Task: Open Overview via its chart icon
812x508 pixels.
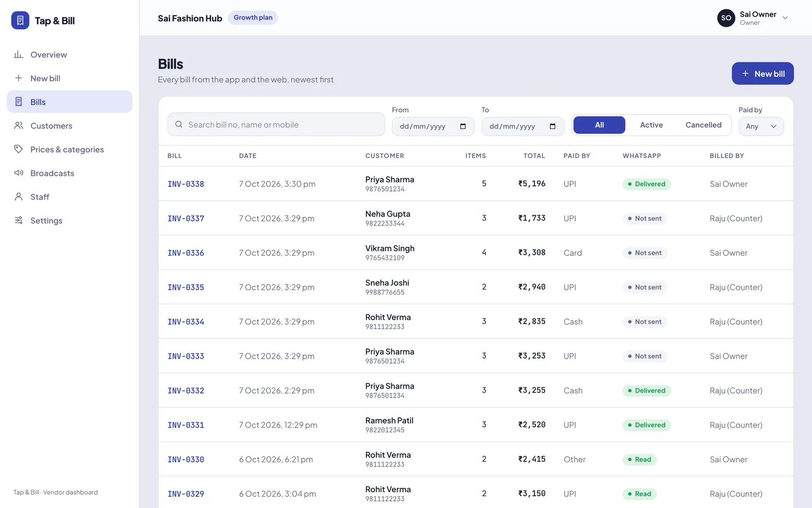Action: pyautogui.click(x=19, y=54)
